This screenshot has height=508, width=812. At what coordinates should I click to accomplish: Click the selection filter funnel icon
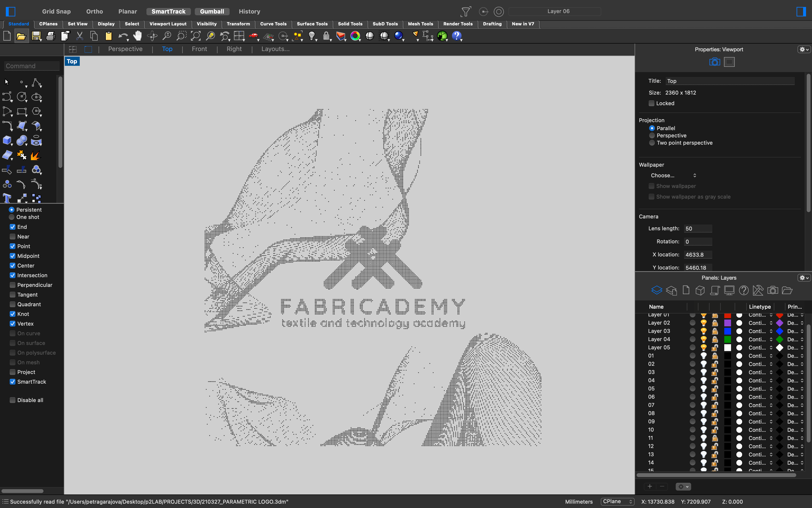pos(466,11)
